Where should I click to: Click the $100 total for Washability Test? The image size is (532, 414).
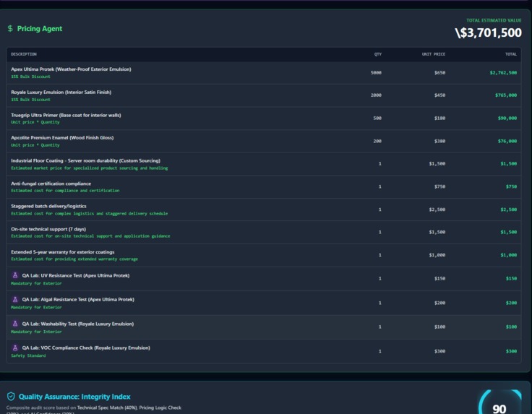point(511,327)
